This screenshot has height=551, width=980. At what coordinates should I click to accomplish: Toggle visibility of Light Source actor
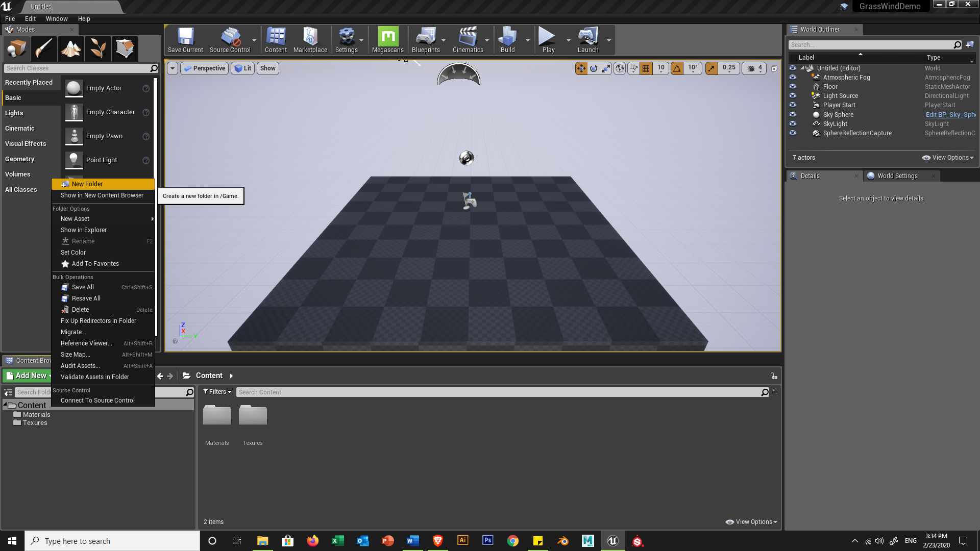793,96
